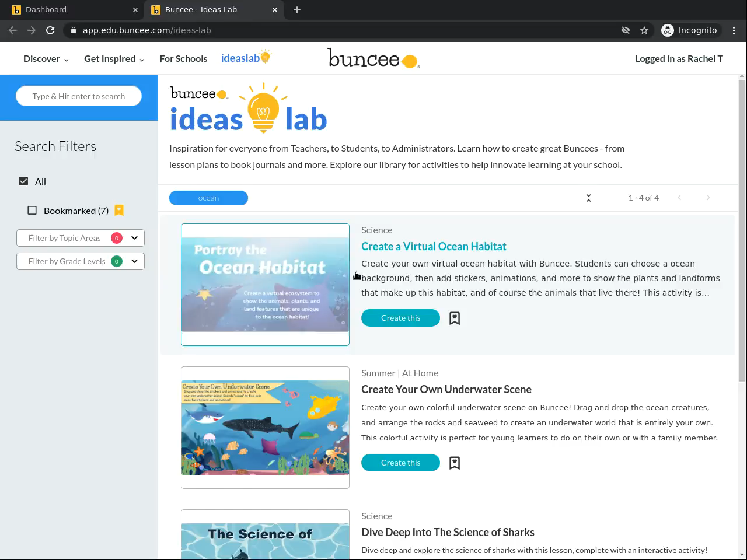Click the browser back arrow
This screenshot has width=747, height=560.
[13, 30]
